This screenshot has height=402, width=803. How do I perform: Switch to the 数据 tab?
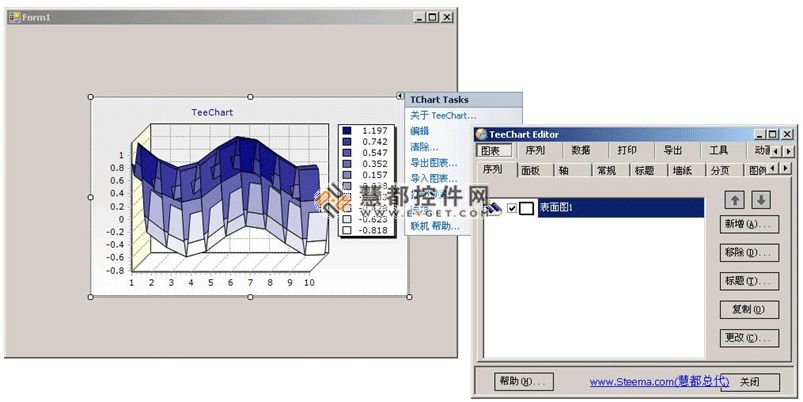tap(580, 151)
